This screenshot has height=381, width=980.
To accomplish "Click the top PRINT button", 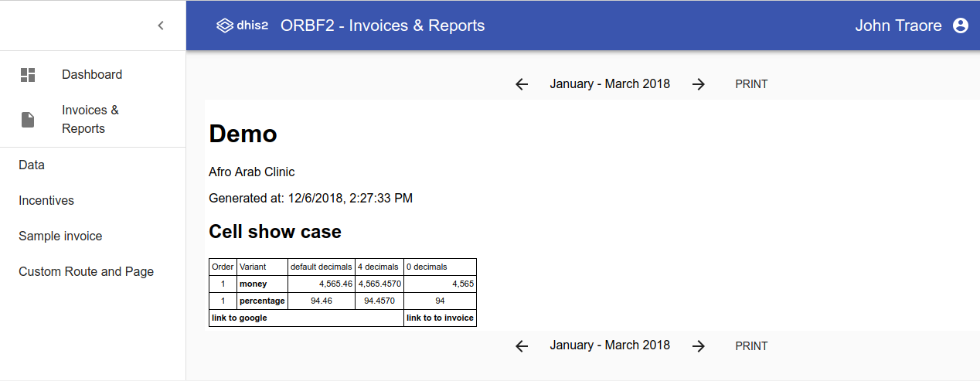I will [751, 84].
